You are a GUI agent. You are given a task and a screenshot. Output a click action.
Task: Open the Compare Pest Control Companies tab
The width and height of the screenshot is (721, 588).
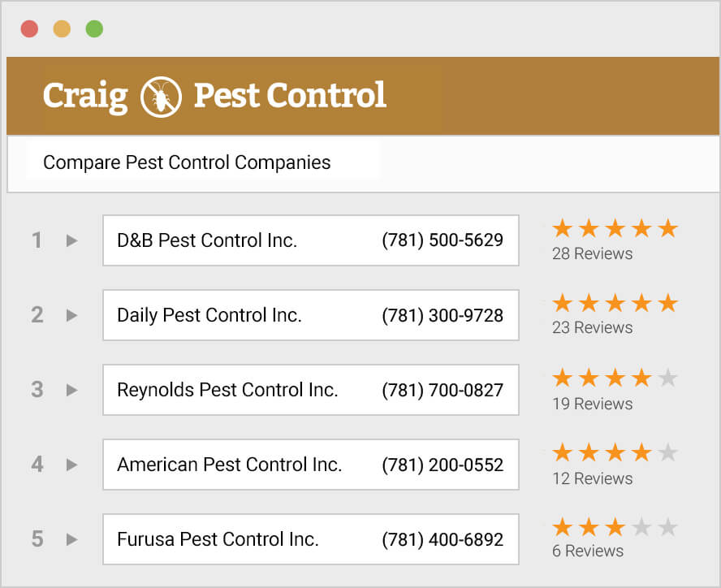tap(187, 162)
